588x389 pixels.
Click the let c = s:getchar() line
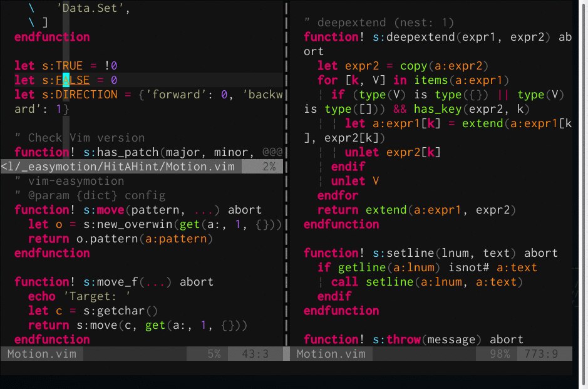(x=93, y=311)
